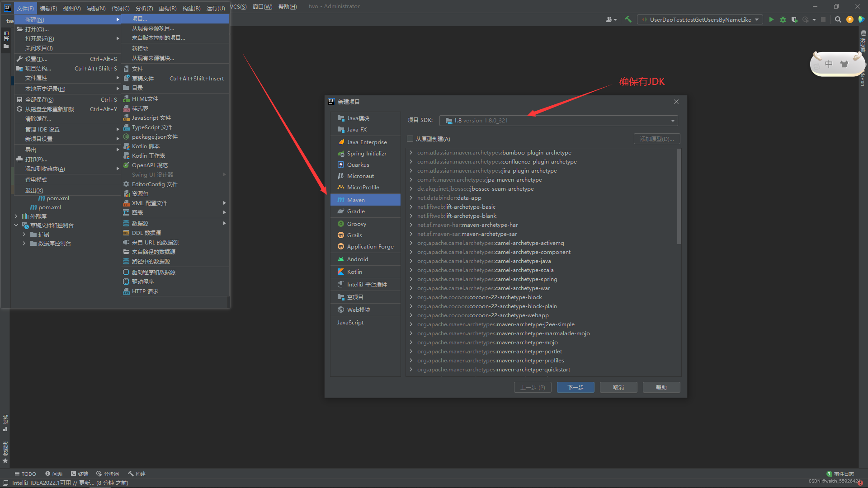This screenshot has width=868, height=488.
Task: Pick Groovy project type
Action: (365, 224)
